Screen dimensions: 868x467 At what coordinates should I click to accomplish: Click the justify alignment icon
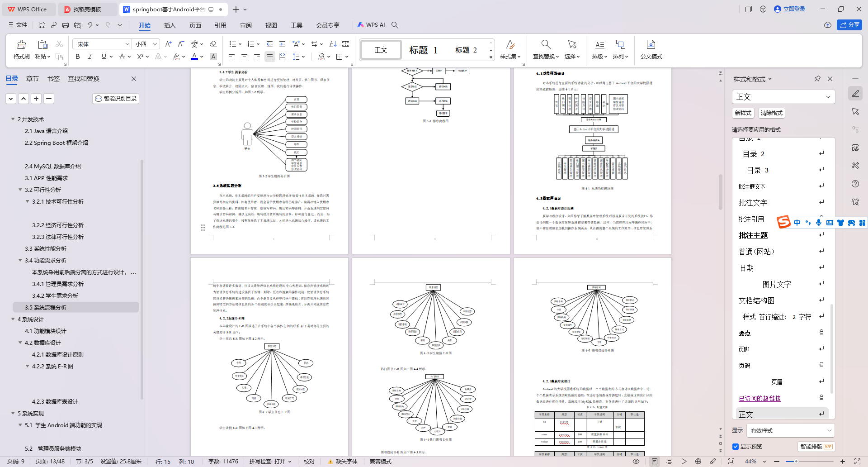(x=269, y=57)
